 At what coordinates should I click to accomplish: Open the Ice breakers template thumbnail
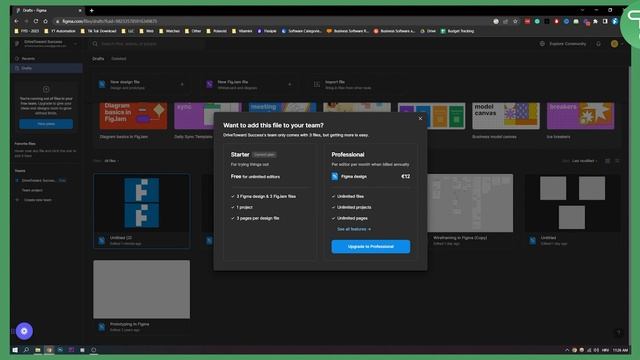(x=580, y=116)
